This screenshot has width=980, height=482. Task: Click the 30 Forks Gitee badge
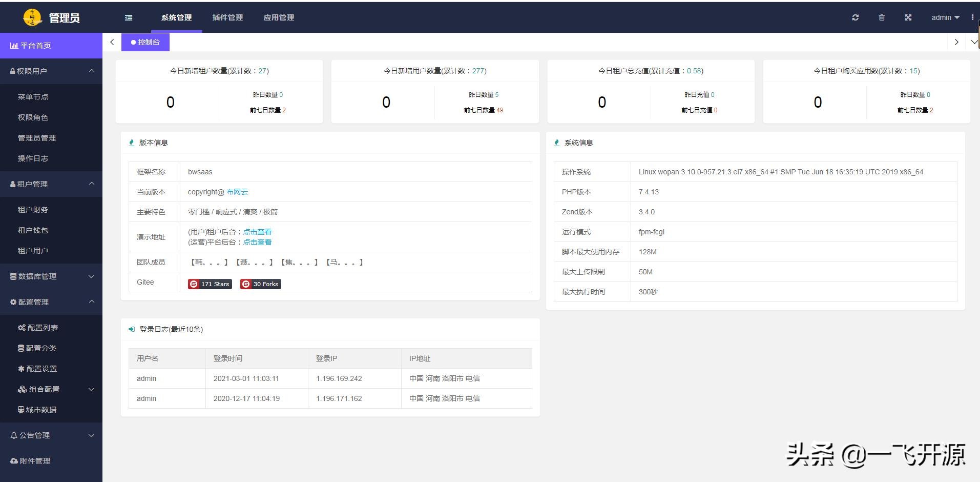pyautogui.click(x=261, y=284)
